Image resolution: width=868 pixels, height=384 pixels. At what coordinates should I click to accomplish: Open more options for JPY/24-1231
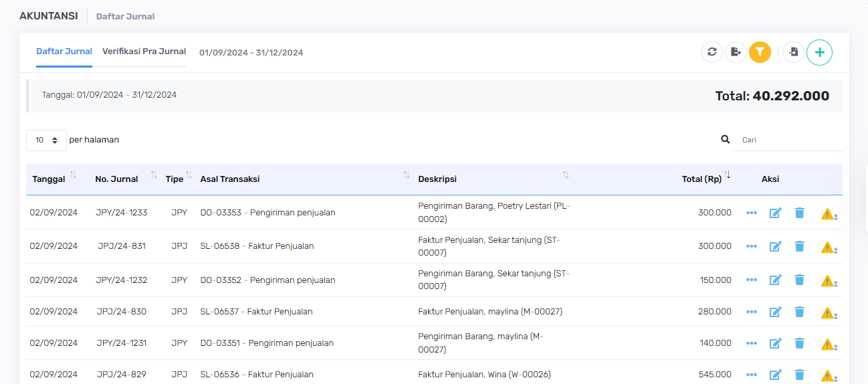[x=752, y=343]
